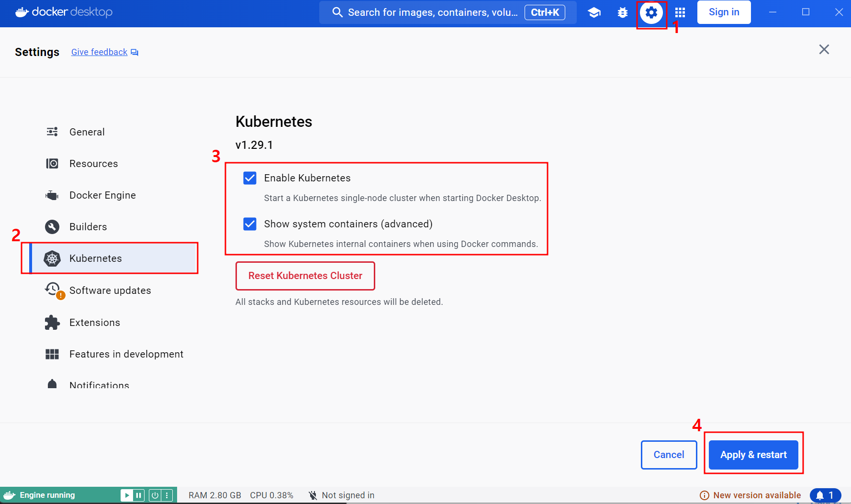Click the Cancel button
Image resolution: width=851 pixels, height=504 pixels.
(669, 455)
